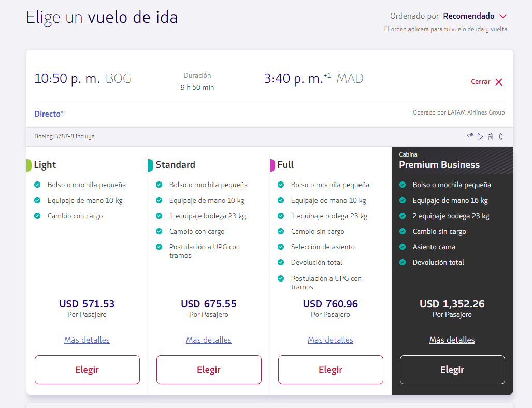Click the sort order applies note
The height and width of the screenshot is (408, 532).
tap(446, 29)
